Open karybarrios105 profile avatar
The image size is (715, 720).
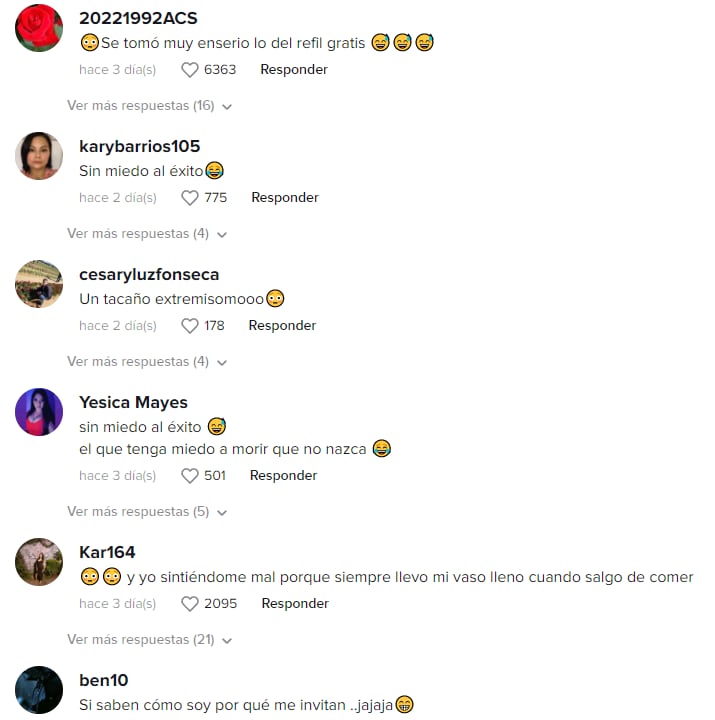coord(39,156)
